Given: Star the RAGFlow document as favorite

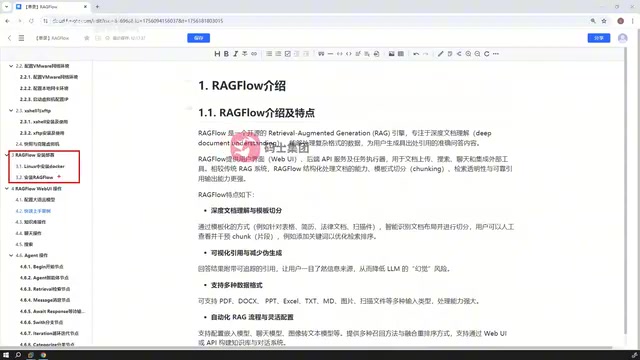Looking at the screenshot, I should [87, 38].
